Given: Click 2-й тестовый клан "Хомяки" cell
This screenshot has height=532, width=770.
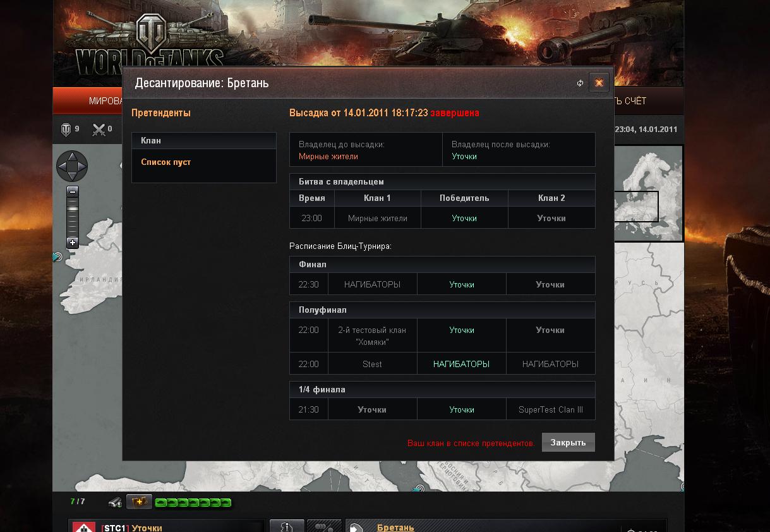Looking at the screenshot, I should click(x=372, y=336).
